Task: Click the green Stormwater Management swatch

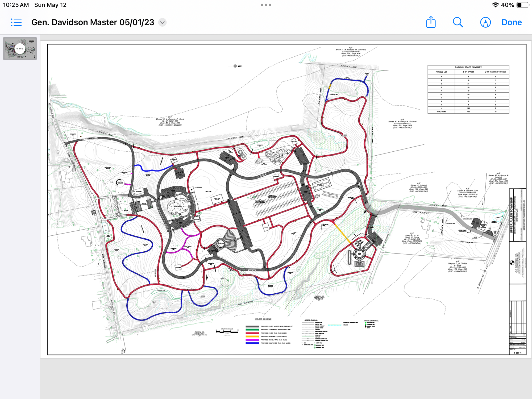Action: (x=252, y=330)
